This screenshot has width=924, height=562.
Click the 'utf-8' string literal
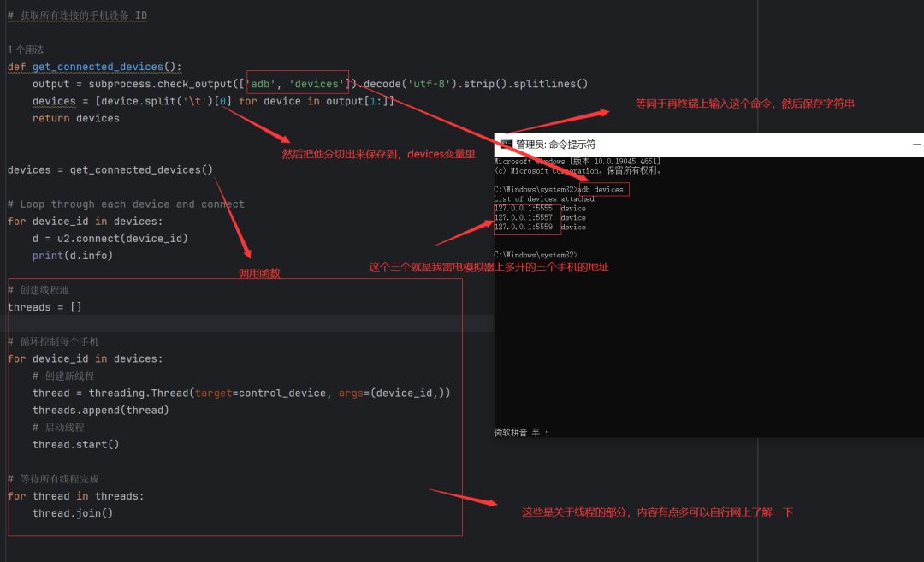(x=429, y=84)
